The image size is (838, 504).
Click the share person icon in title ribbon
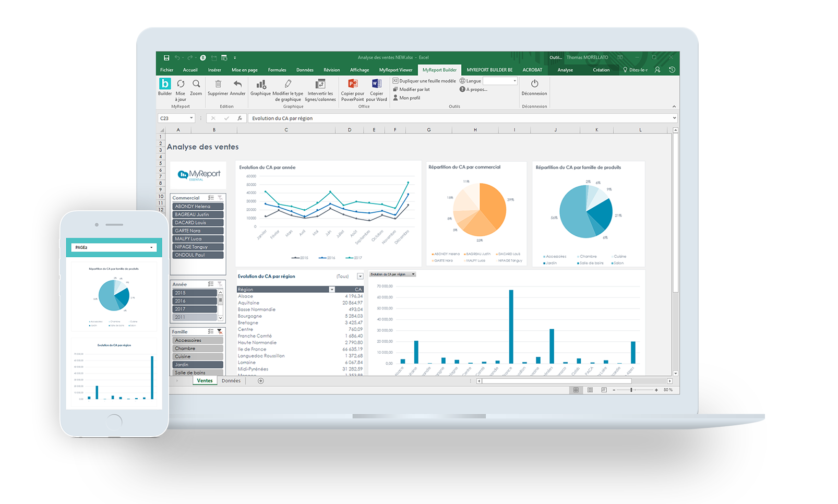(x=657, y=69)
